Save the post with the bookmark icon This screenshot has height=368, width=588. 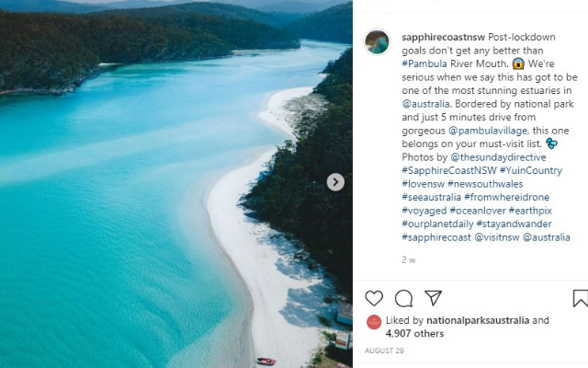tap(580, 298)
